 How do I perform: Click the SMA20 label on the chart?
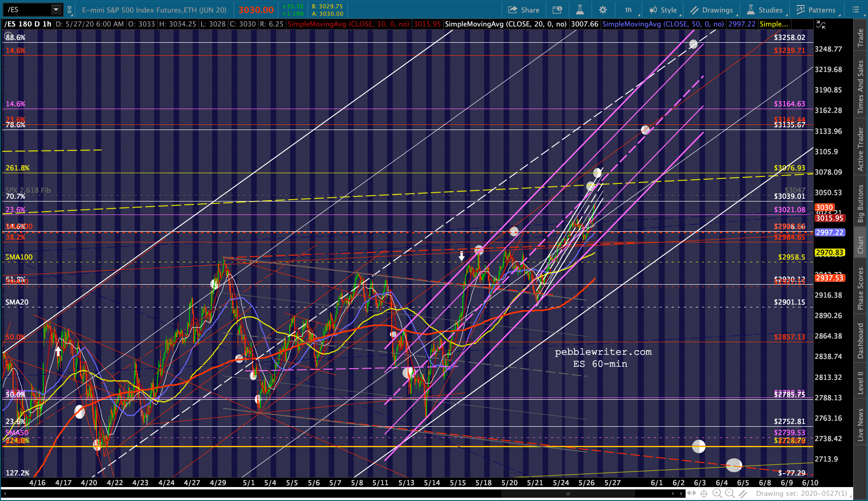tap(17, 302)
